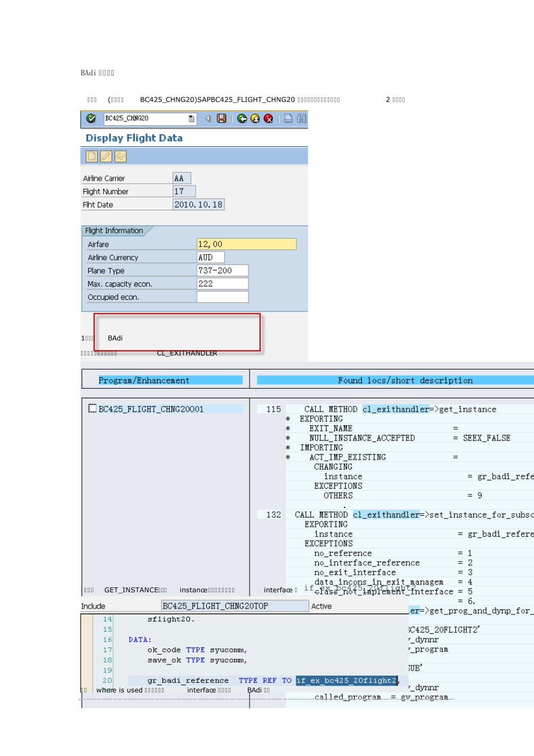Collapse the command field with the triangle
Viewport: 534px width, 756px height.
coord(208,118)
